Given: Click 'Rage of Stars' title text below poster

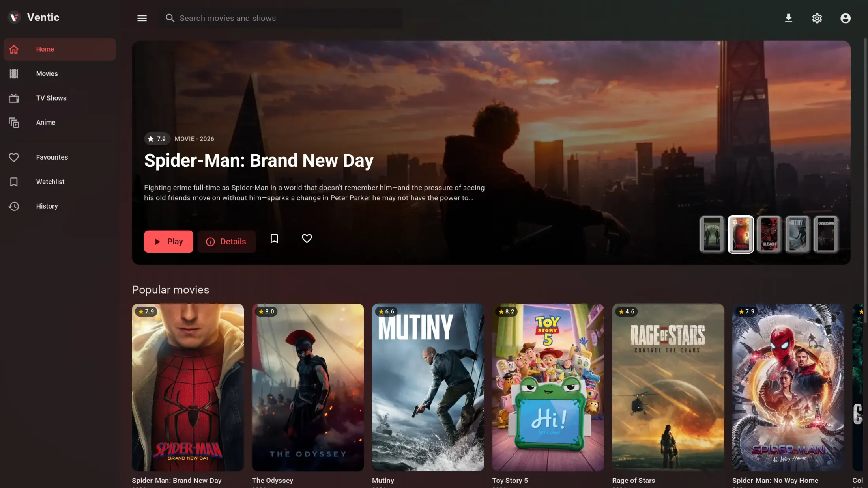Looking at the screenshot, I should coord(634,481).
